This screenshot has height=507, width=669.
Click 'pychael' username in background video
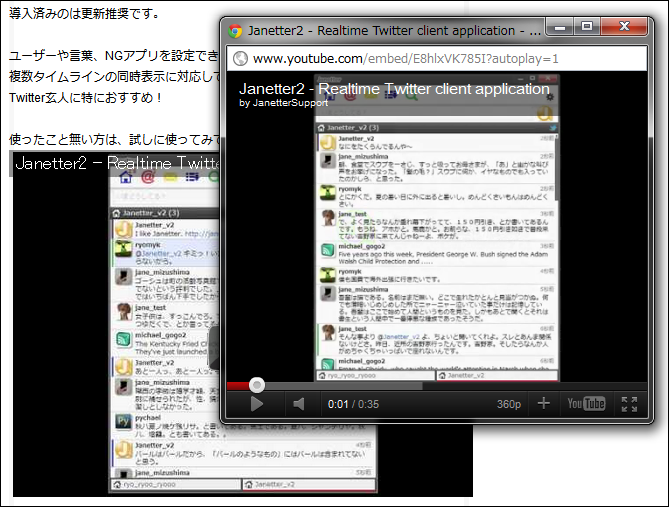148,417
